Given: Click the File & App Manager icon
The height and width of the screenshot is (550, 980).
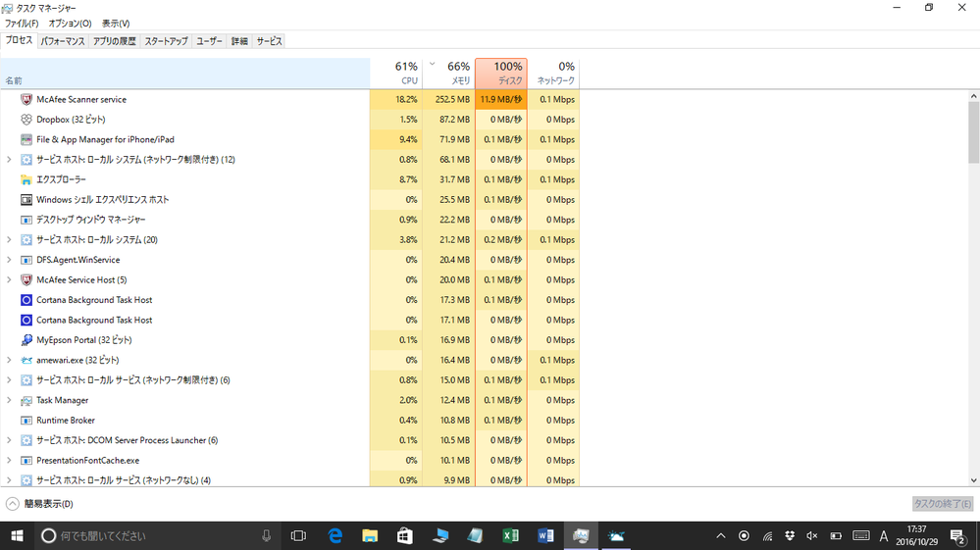Looking at the screenshot, I should 26,139.
